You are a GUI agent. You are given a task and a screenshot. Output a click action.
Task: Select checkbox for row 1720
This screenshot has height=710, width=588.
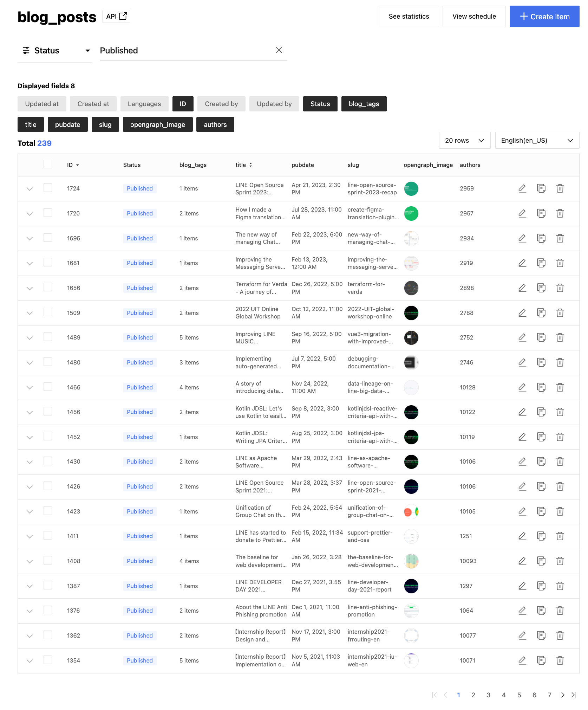[x=48, y=213]
